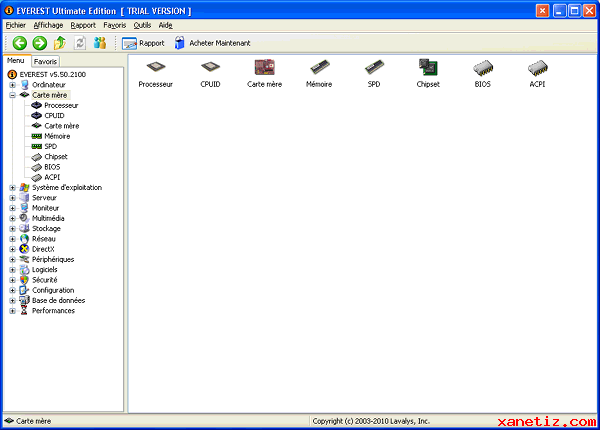The height and width of the screenshot is (430, 600).
Task: Expand the Stockage tree node
Action: (x=12, y=229)
